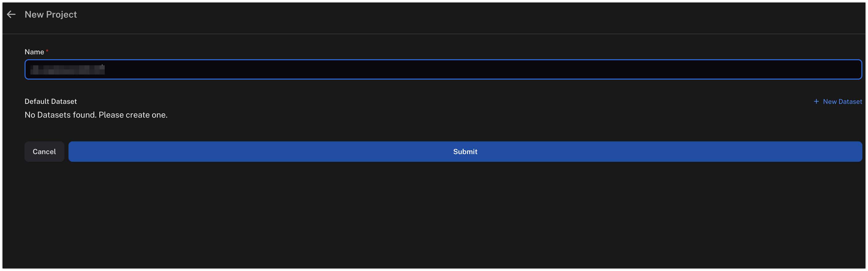Click the red required asterisk after Name
868x271 pixels.
[47, 51]
